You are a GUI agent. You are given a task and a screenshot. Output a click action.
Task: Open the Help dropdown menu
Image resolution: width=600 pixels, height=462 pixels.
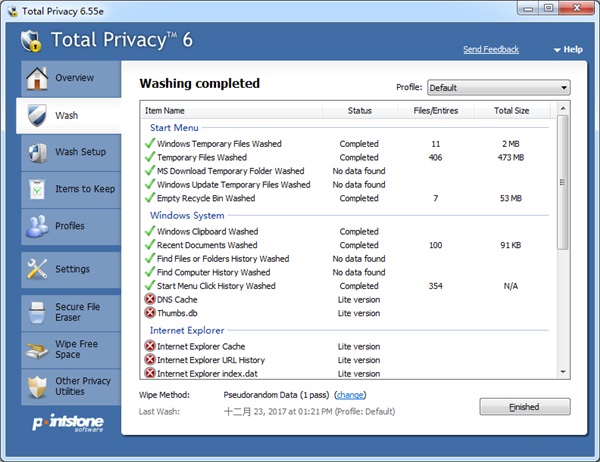pos(570,49)
